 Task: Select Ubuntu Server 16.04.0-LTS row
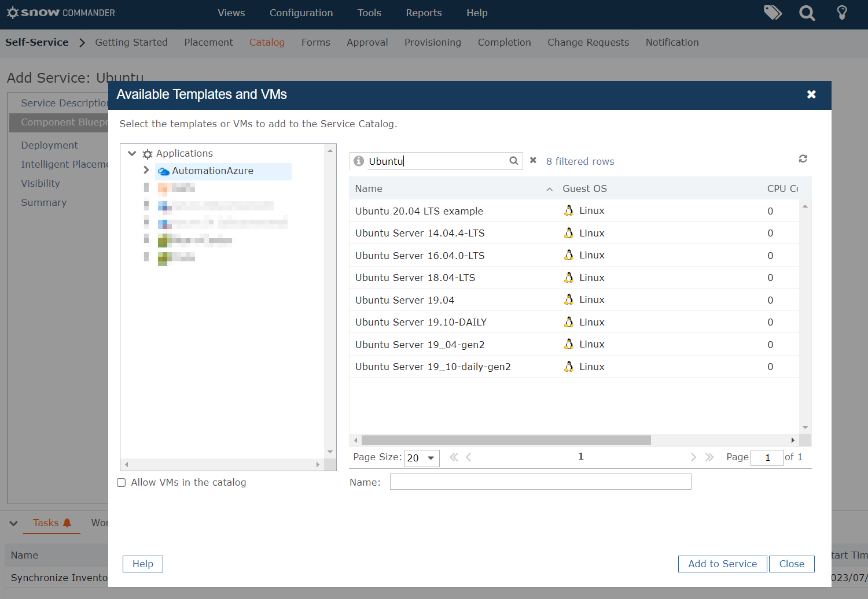pos(574,256)
